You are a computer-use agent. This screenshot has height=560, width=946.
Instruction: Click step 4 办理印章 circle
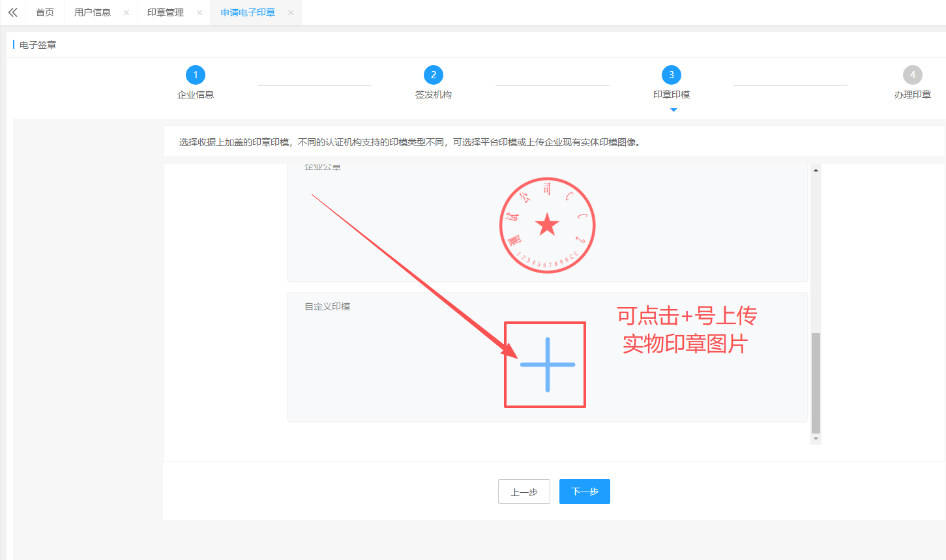(912, 75)
